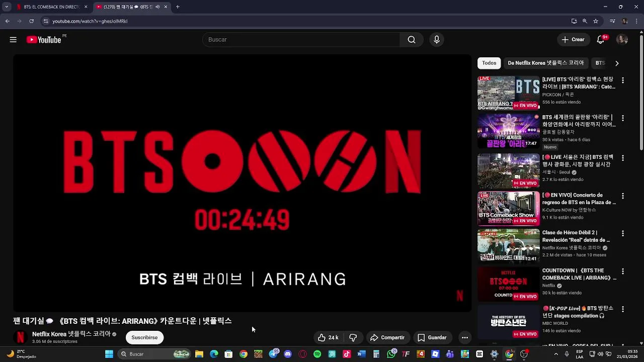Screen dimensions: 644x362
Task: Click the BTSOON countdown video player
Action: 243,183
